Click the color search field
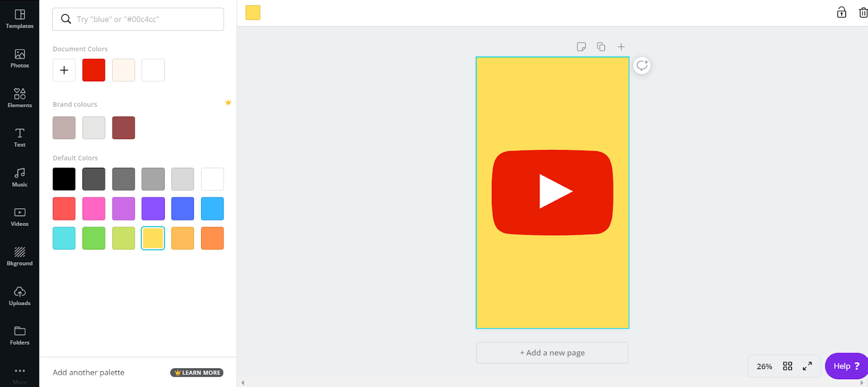 [x=138, y=19]
